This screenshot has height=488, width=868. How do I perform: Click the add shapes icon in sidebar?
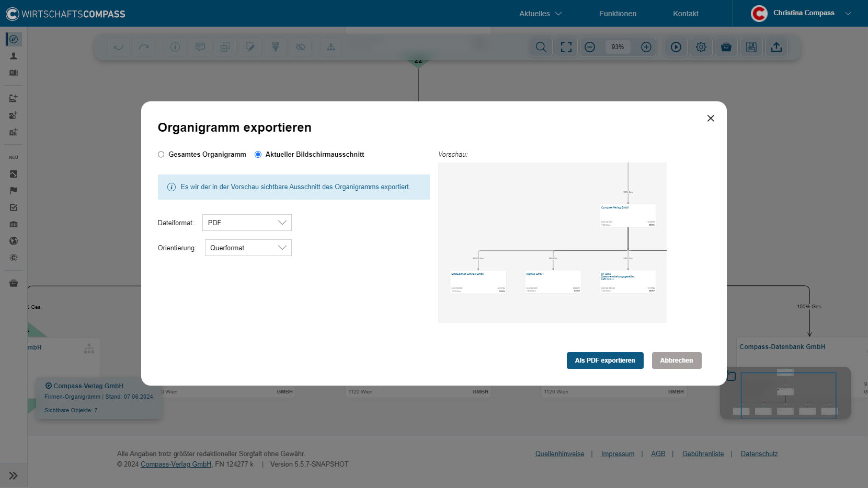click(14, 115)
